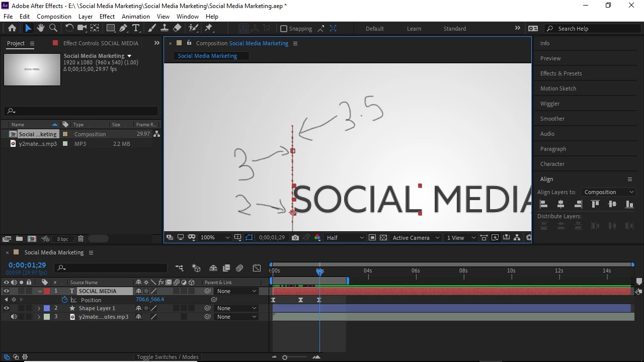Viewport: 644px width, 362px height.
Task: Select the Brush tool
Action: point(152,28)
